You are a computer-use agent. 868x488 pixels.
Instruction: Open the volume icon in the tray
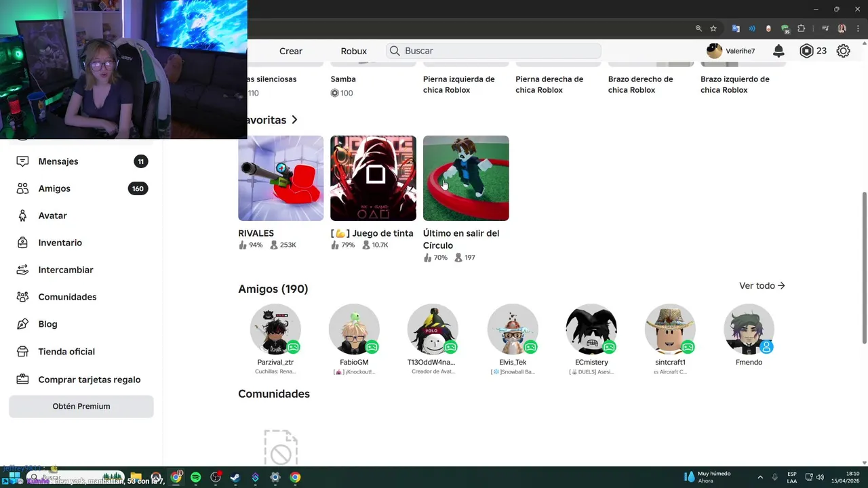click(x=820, y=477)
